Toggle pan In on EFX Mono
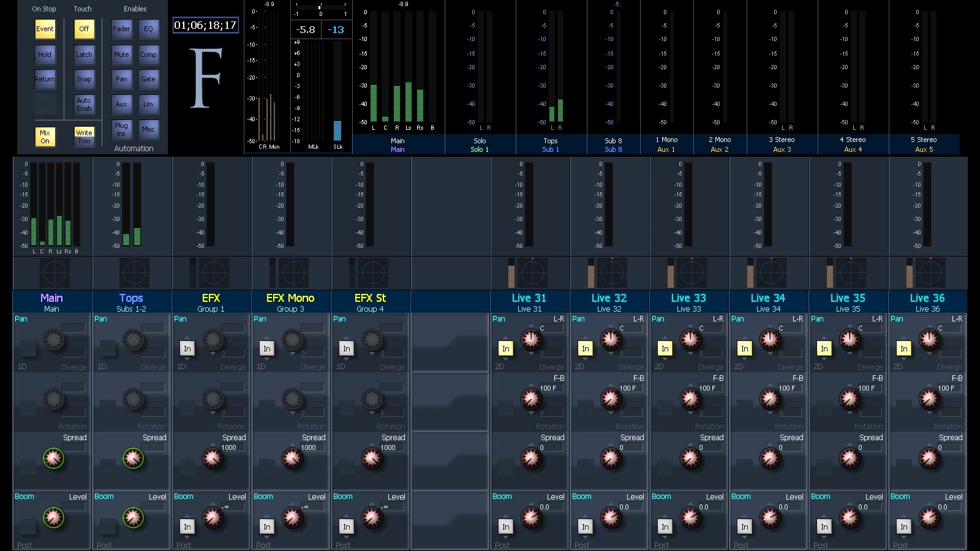980x551 pixels. pyautogui.click(x=267, y=348)
